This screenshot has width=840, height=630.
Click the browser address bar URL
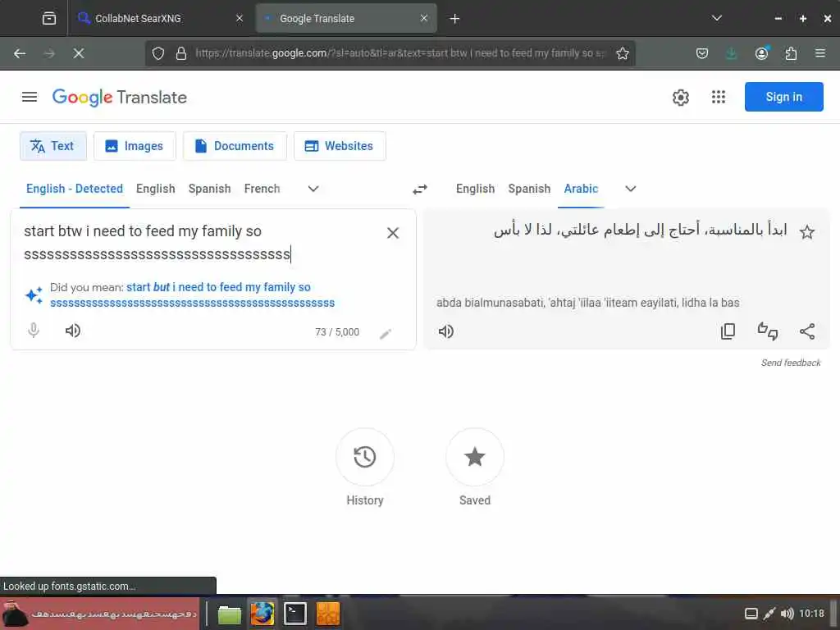[399, 53]
